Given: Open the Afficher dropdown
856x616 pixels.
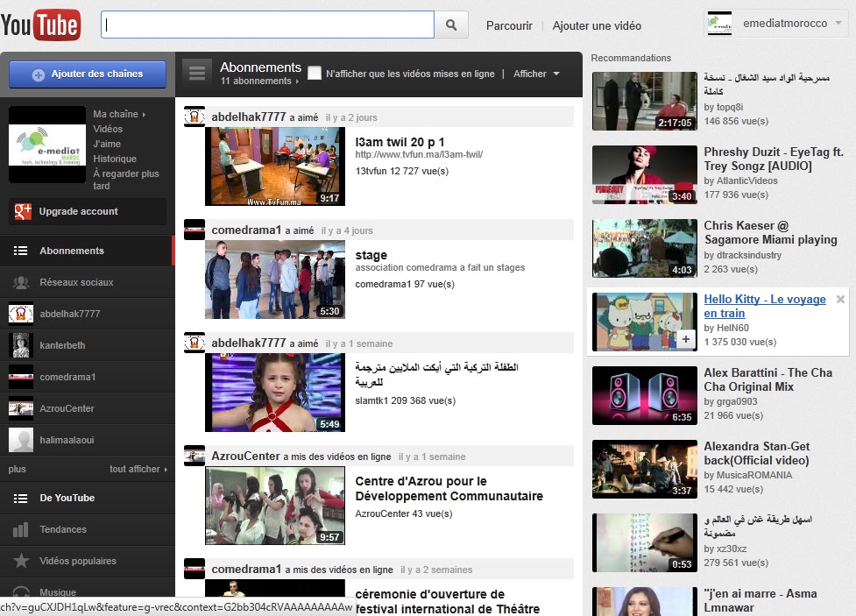Looking at the screenshot, I should point(536,74).
